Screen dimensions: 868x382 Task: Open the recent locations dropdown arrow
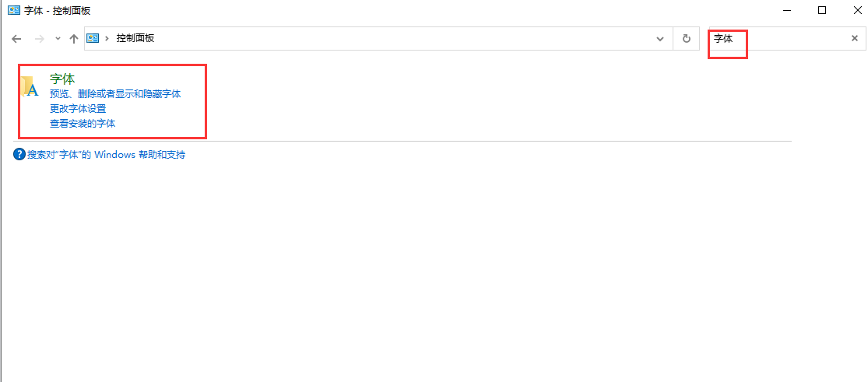tap(58, 39)
